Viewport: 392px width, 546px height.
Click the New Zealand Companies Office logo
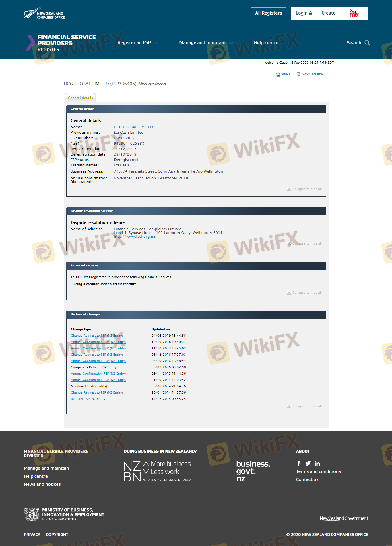[x=44, y=13]
